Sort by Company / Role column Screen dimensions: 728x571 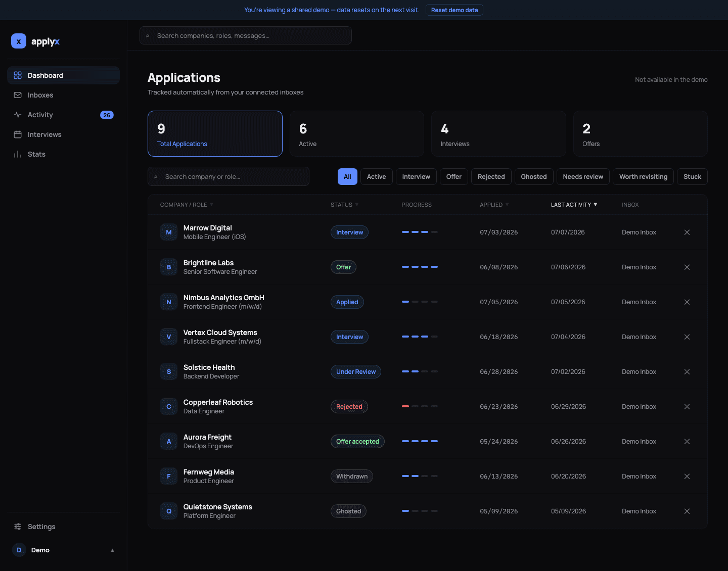187,205
